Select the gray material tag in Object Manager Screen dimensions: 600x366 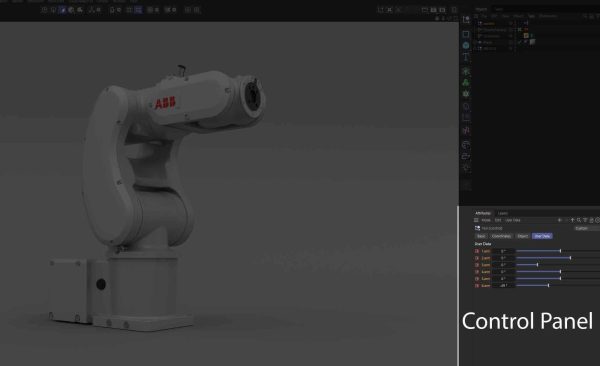[532, 42]
